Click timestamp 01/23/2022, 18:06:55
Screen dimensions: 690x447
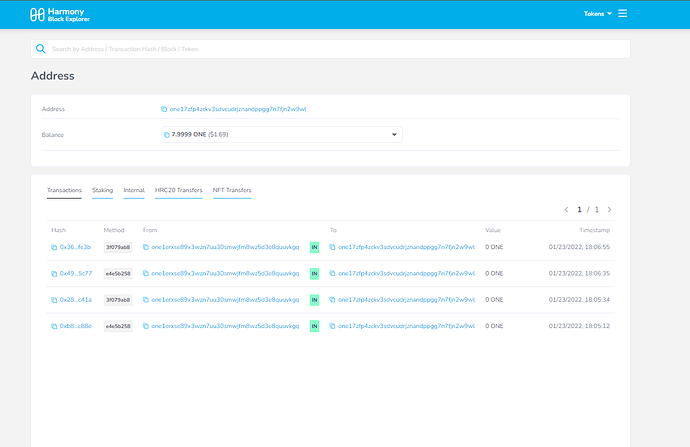click(x=579, y=247)
